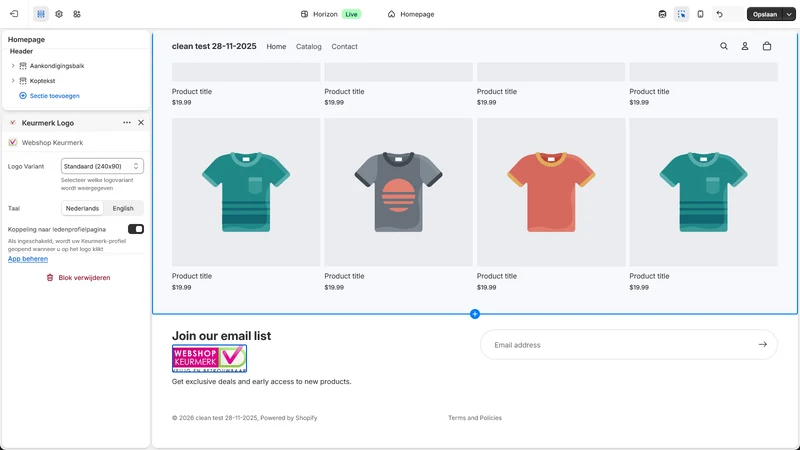Open the Sections panel icon
The image size is (800, 450).
41,14
